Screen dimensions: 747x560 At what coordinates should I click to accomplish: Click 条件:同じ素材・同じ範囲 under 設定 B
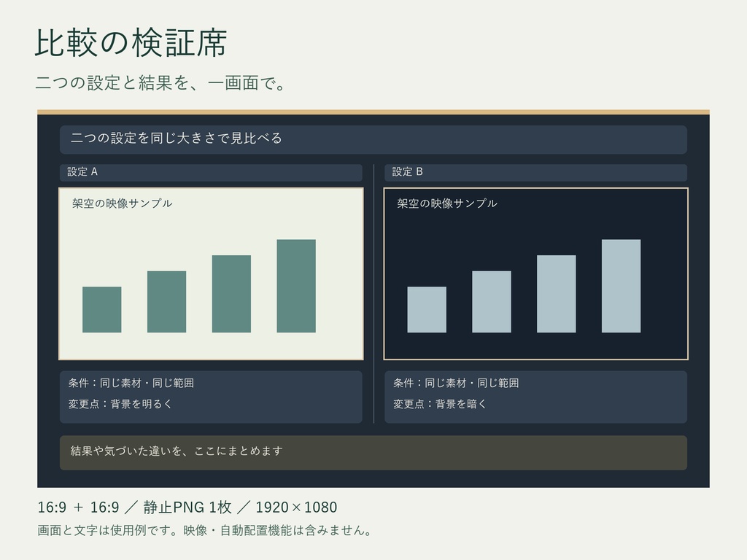456,383
